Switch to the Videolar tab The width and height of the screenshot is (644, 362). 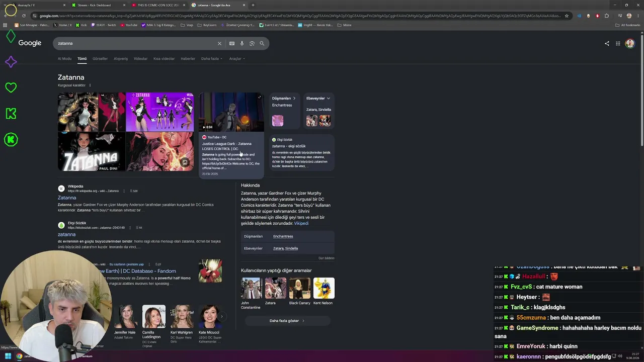pos(140,59)
